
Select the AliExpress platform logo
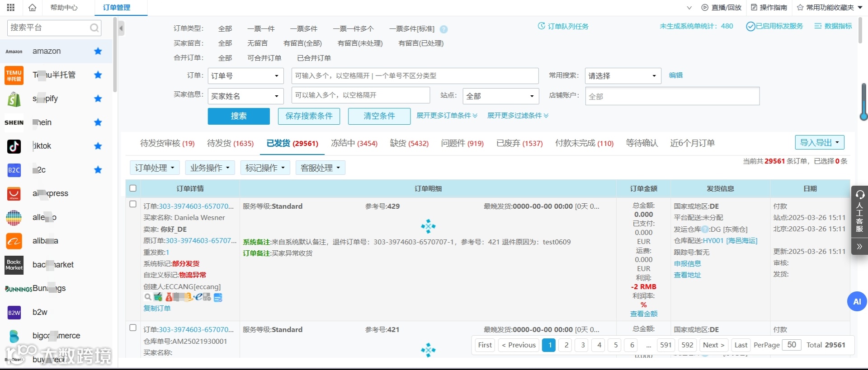(14, 194)
